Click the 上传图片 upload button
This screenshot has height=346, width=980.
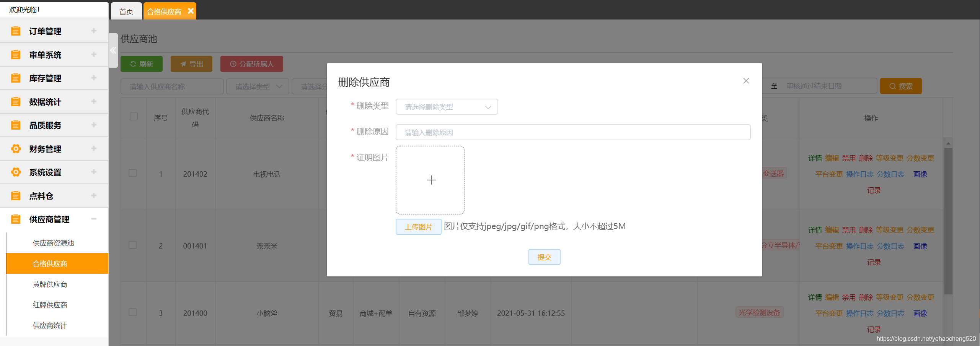[418, 226]
